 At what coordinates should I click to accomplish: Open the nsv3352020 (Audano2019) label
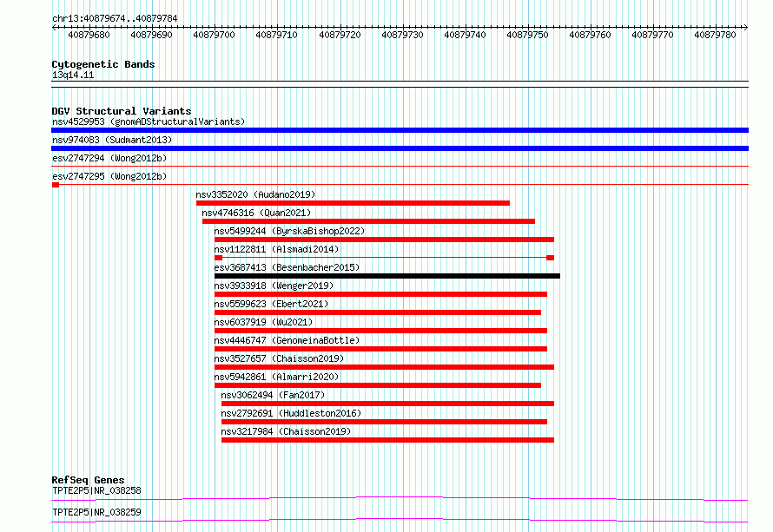coord(255,194)
